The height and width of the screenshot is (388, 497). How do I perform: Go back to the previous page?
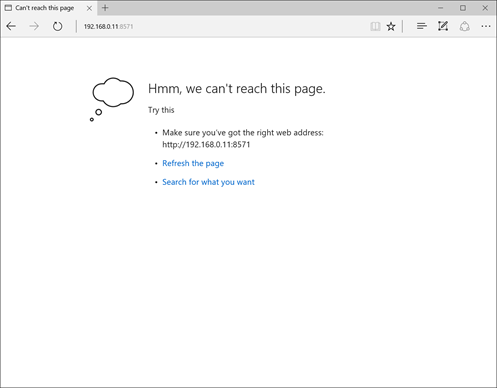point(11,26)
